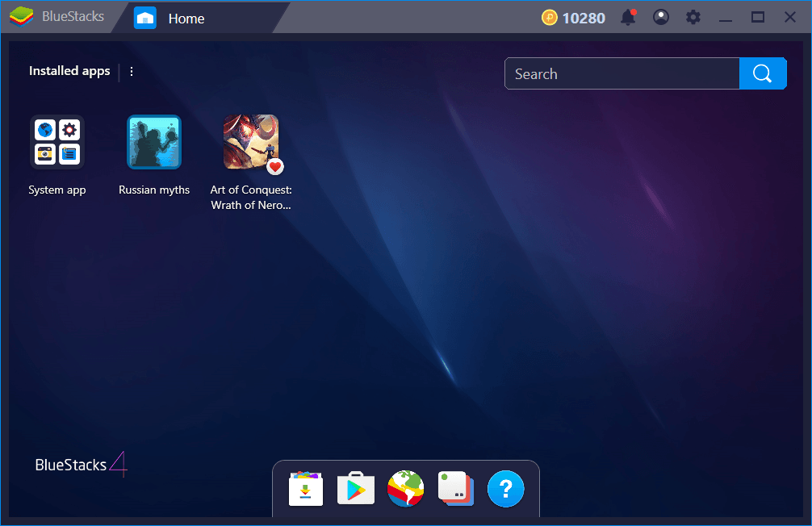Unfavorite Art of Conquest via the heart badge
The image size is (812, 526).
275,167
